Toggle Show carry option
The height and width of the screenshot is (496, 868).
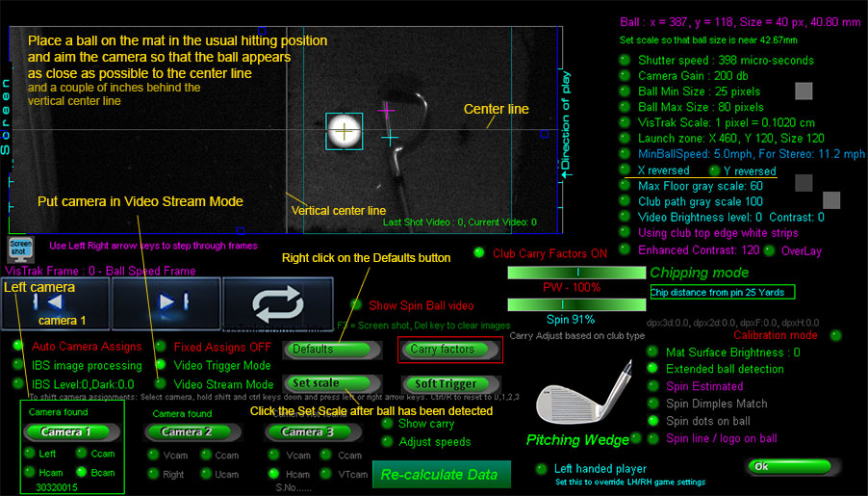tap(388, 424)
